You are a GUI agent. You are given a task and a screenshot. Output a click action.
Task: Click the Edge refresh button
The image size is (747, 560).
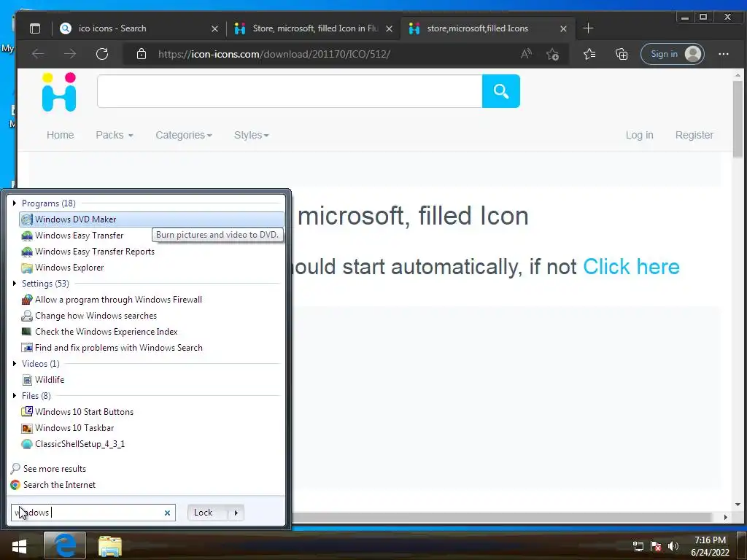pyautogui.click(x=102, y=54)
